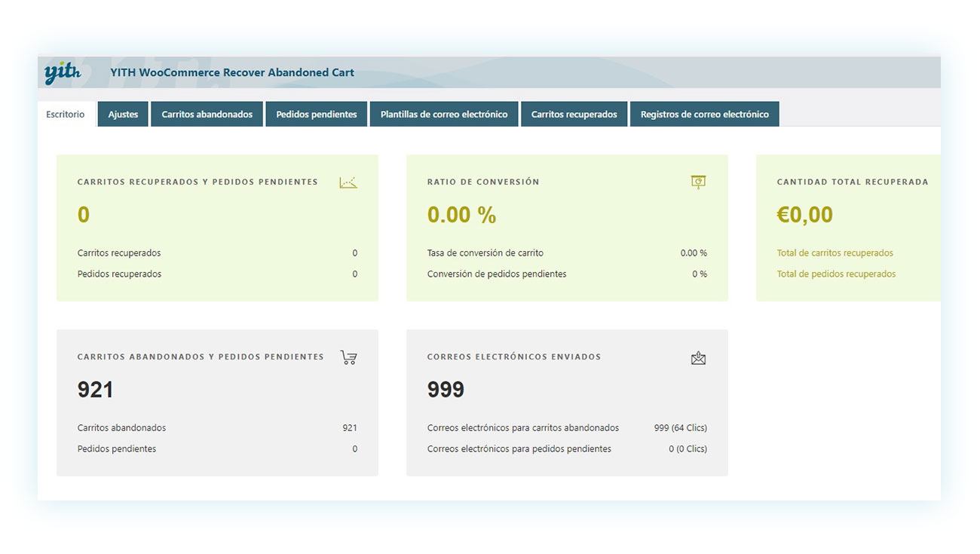
Task: Click the 'Cantidad total recuperada' heading
Action: pos(853,182)
